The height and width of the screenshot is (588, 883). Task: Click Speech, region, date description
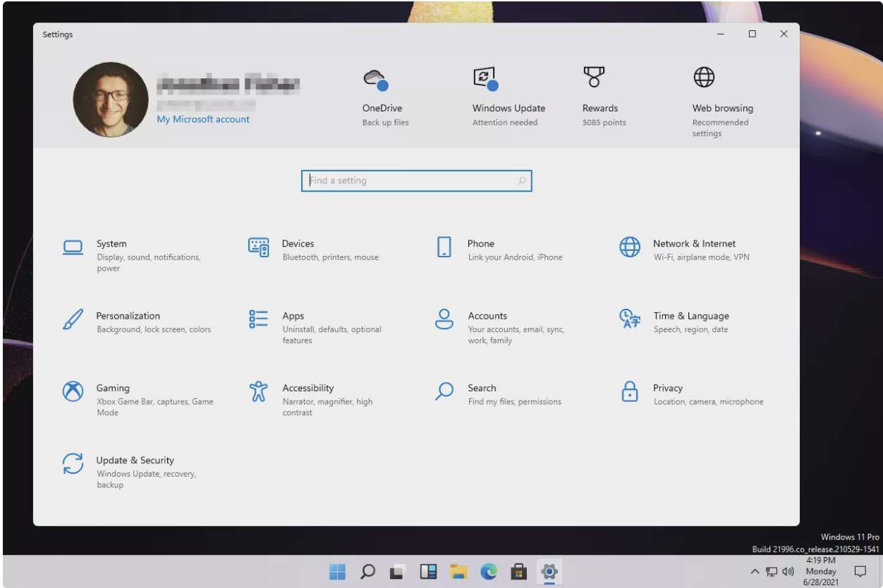point(691,329)
